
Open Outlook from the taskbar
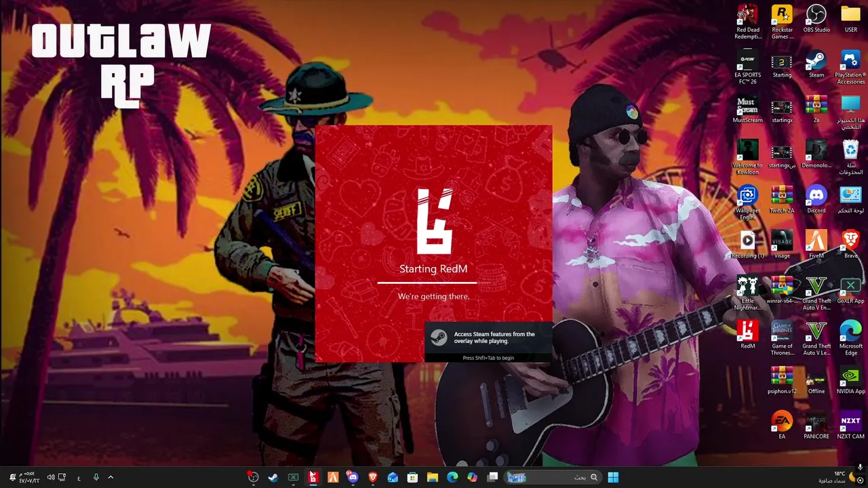[393, 477]
